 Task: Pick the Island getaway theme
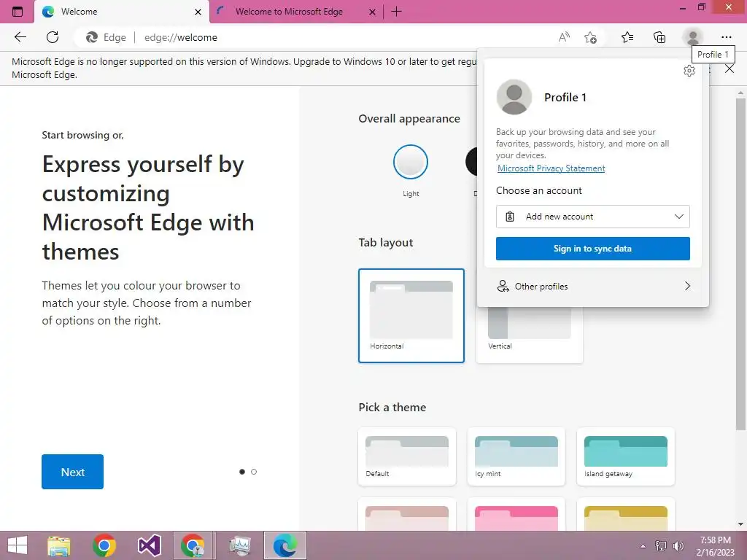click(625, 456)
